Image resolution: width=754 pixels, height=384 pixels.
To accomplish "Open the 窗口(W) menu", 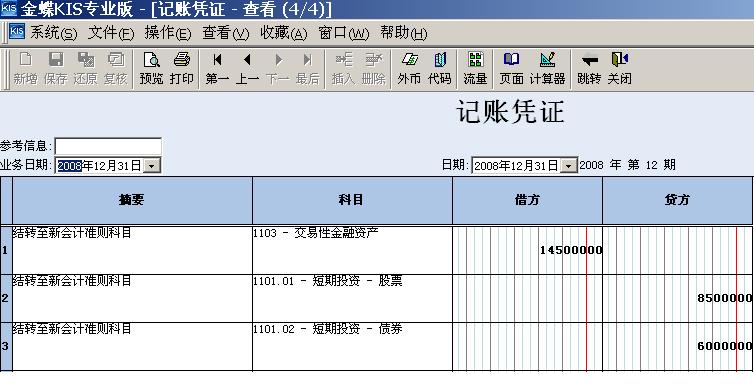I will (x=344, y=33).
